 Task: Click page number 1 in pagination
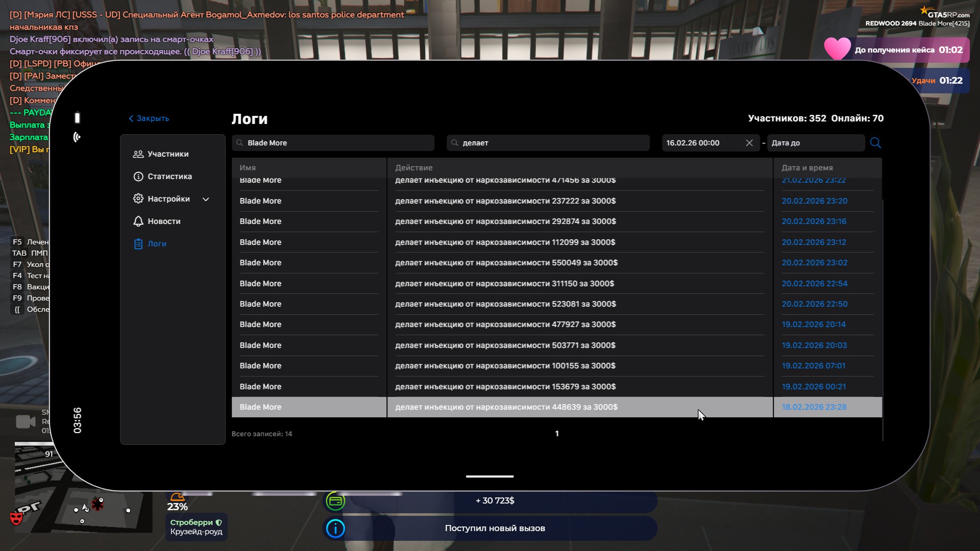click(x=557, y=434)
